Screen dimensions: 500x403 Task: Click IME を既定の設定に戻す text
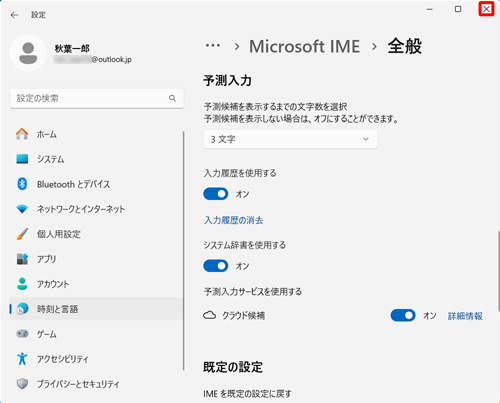pos(247,394)
